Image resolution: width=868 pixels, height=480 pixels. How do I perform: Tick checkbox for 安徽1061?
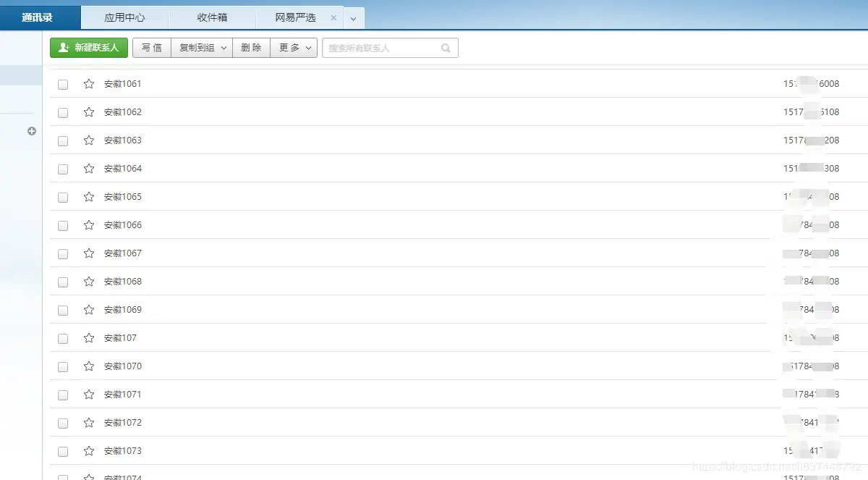tap(63, 85)
